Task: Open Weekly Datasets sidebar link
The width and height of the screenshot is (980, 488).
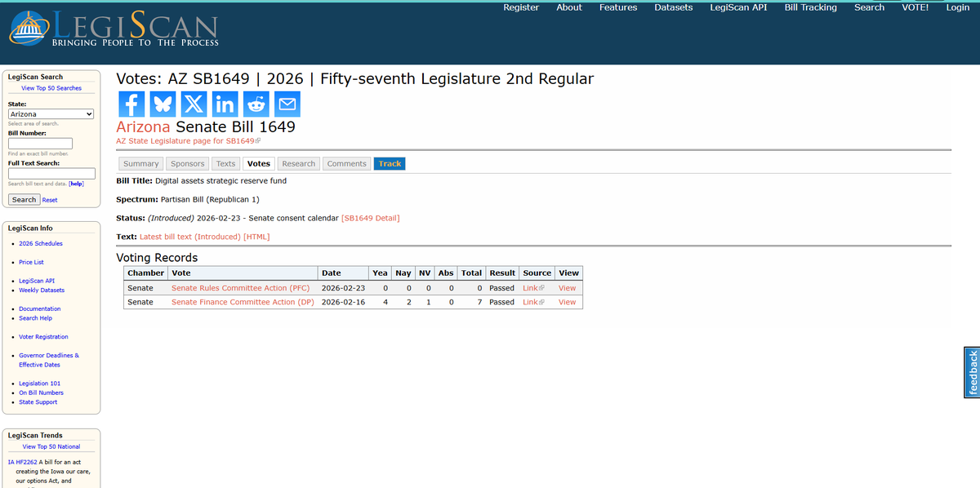Action: (x=42, y=291)
